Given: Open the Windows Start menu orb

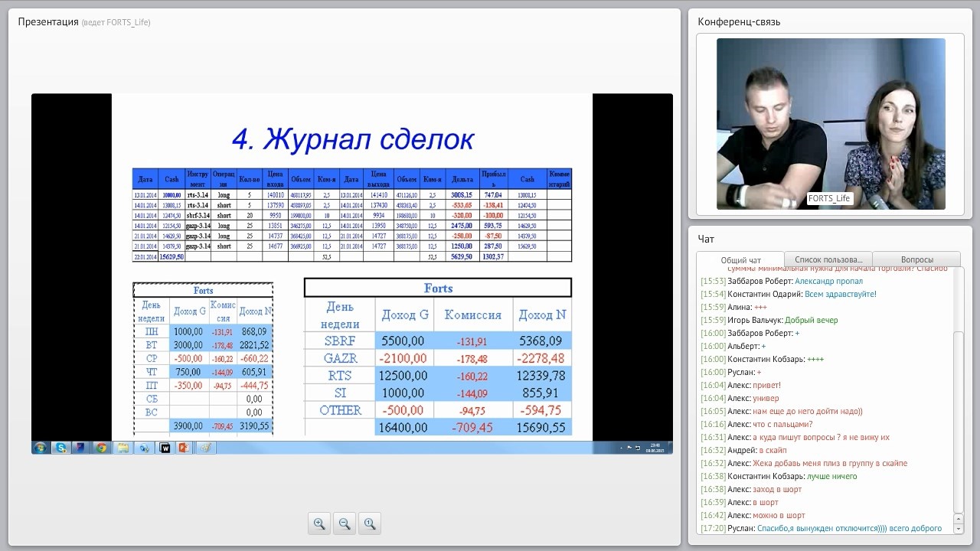Looking at the screenshot, I should coord(40,448).
